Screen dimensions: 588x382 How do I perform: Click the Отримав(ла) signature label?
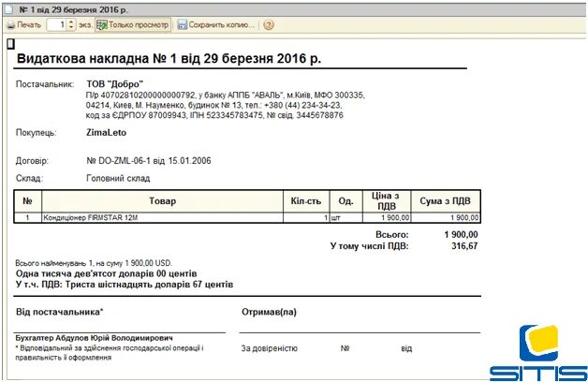[269, 312]
